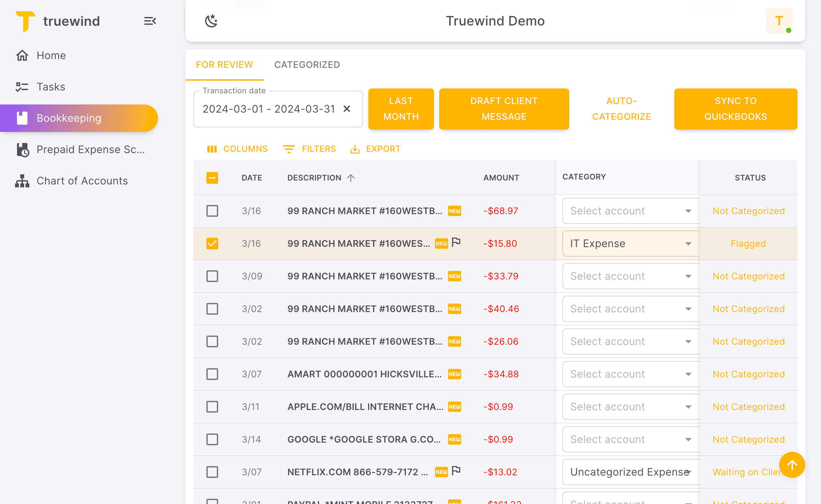Switch to the CATEGORIZED tab

pyautogui.click(x=307, y=64)
